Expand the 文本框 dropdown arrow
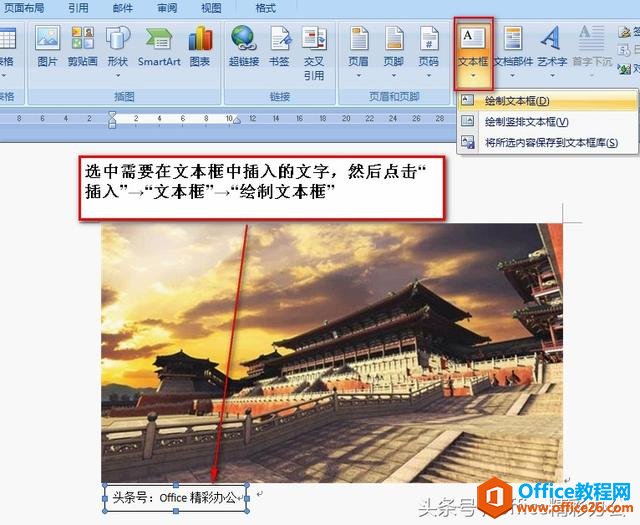Screen dimensions: 640x525 (x=473, y=76)
